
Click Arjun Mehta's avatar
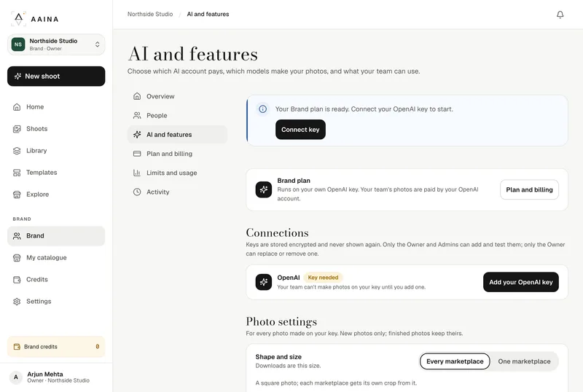click(16, 377)
